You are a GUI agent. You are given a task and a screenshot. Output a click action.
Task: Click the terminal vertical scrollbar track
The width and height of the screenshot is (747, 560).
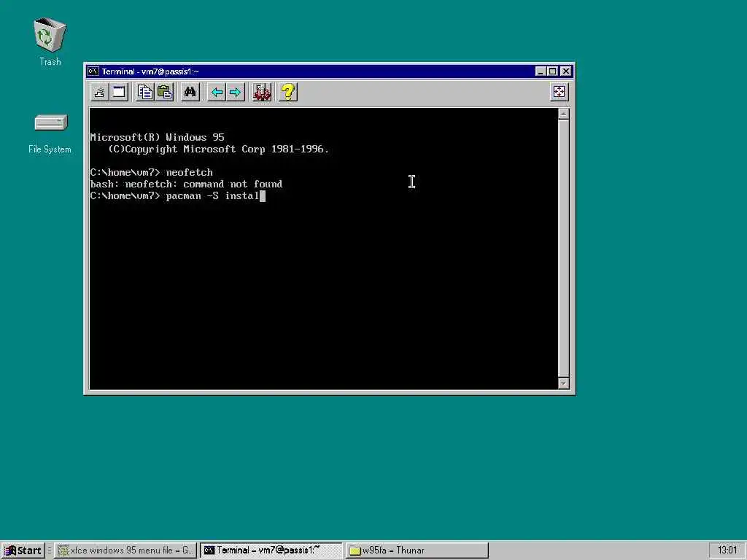pyautogui.click(x=564, y=249)
